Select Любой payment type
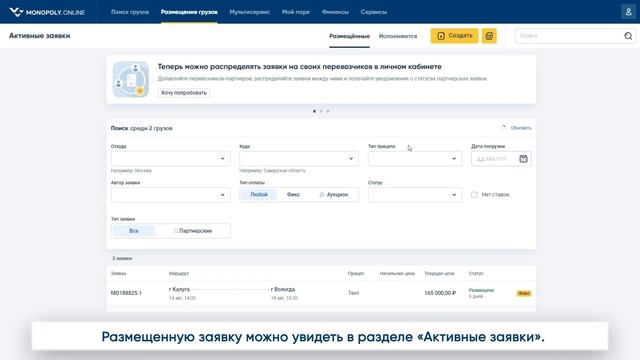Viewport: 640px width, 360px height. coord(259,195)
